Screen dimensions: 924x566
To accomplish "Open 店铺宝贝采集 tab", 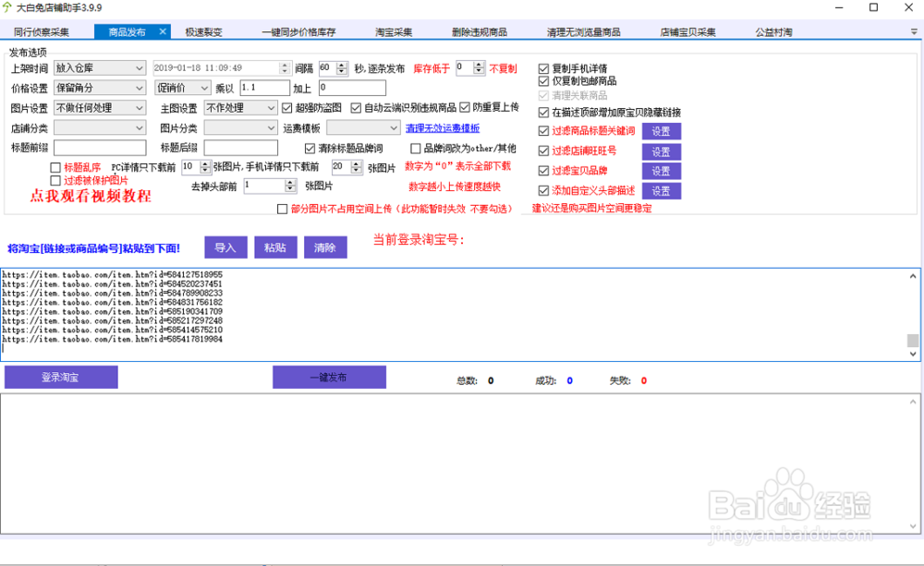I will point(687,32).
